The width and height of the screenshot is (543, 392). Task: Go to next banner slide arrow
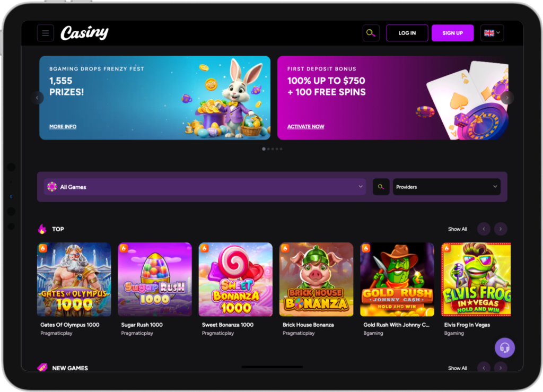pyautogui.click(x=507, y=98)
